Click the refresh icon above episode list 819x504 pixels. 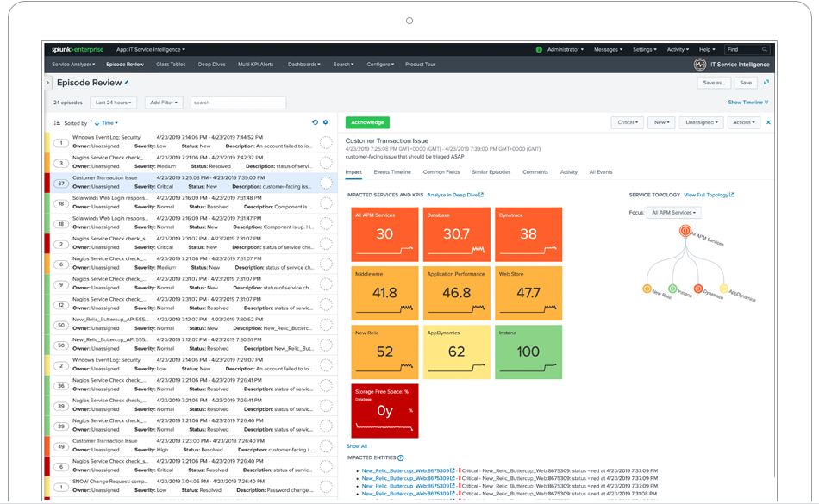tap(315, 122)
